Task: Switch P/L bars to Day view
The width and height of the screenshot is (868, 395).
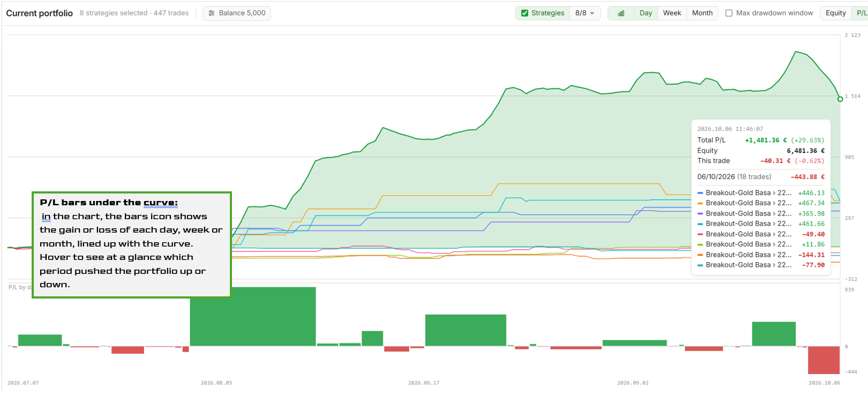Action: pos(646,13)
